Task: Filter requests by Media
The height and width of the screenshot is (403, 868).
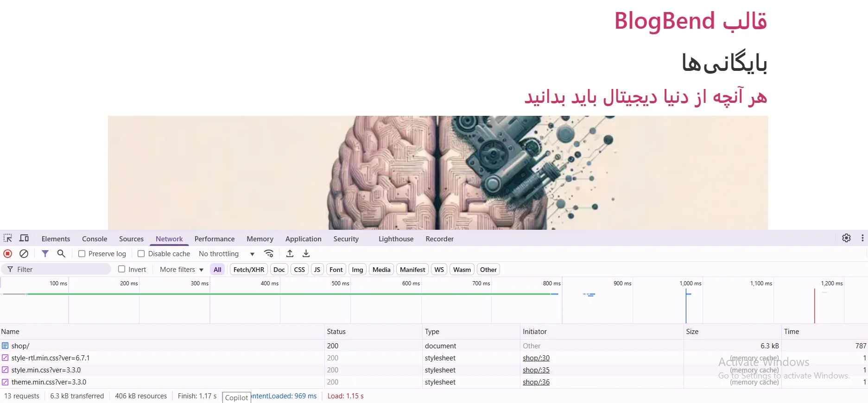Action: click(x=381, y=270)
